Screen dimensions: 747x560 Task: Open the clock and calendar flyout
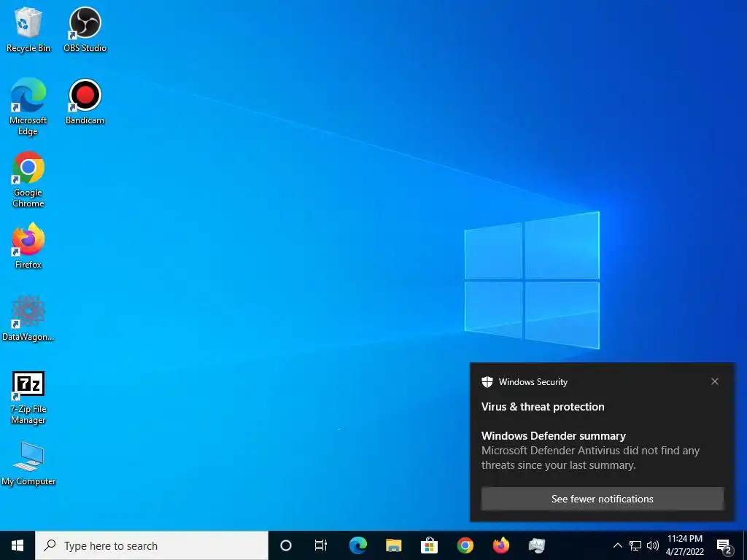684,545
